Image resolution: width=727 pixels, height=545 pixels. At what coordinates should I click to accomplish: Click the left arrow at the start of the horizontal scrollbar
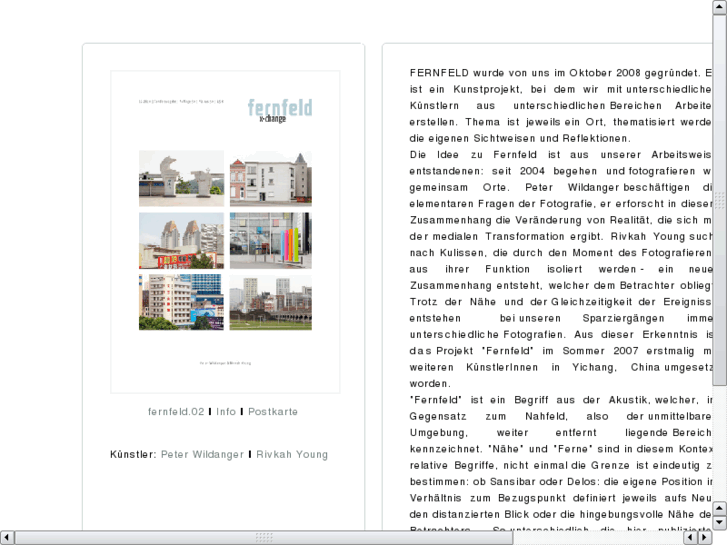click(7, 538)
